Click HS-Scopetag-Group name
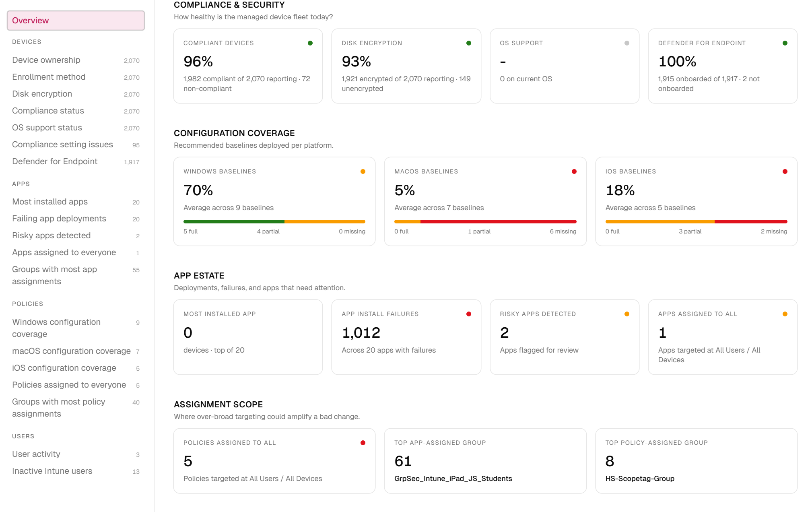The height and width of the screenshot is (512, 812). pos(640,479)
